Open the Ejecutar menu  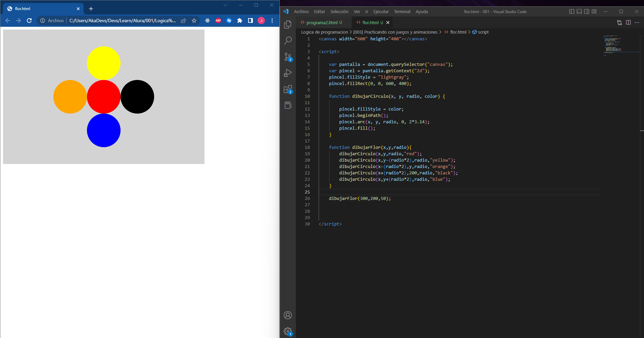tap(381, 11)
